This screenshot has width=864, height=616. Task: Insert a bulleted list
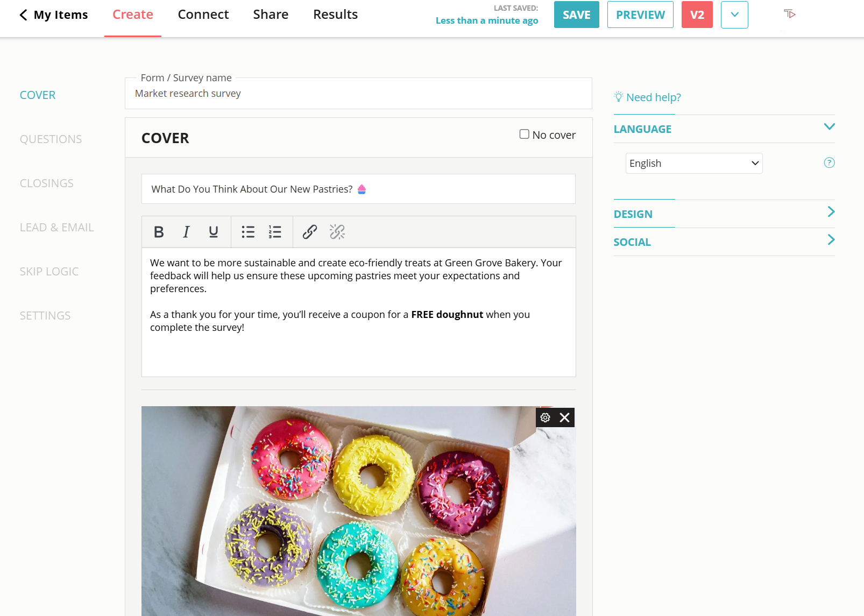[248, 232]
